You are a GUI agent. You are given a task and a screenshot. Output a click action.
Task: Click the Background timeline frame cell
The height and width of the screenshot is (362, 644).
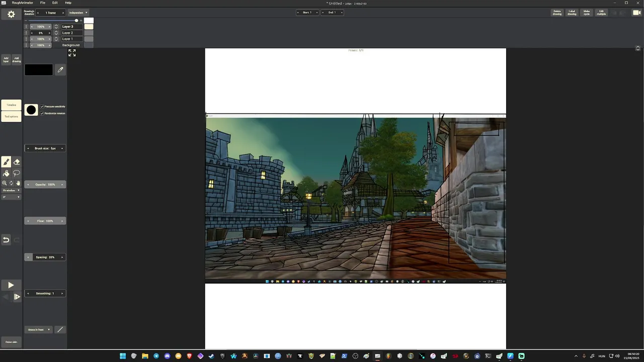pos(89,45)
